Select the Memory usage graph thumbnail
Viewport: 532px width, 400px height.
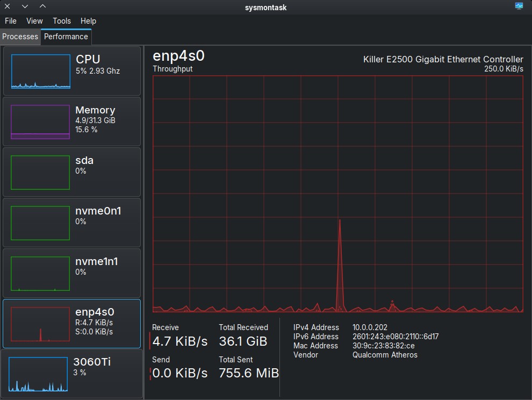point(41,122)
